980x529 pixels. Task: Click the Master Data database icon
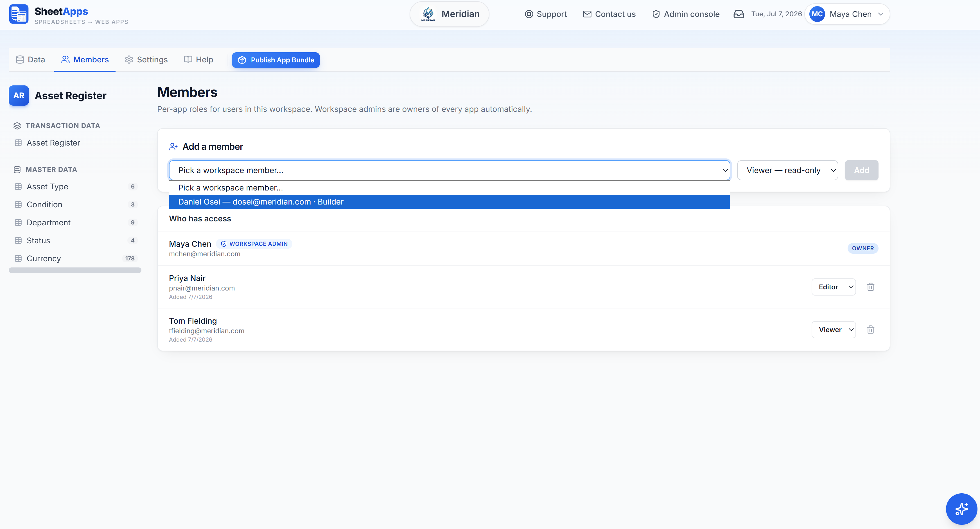coord(17,170)
